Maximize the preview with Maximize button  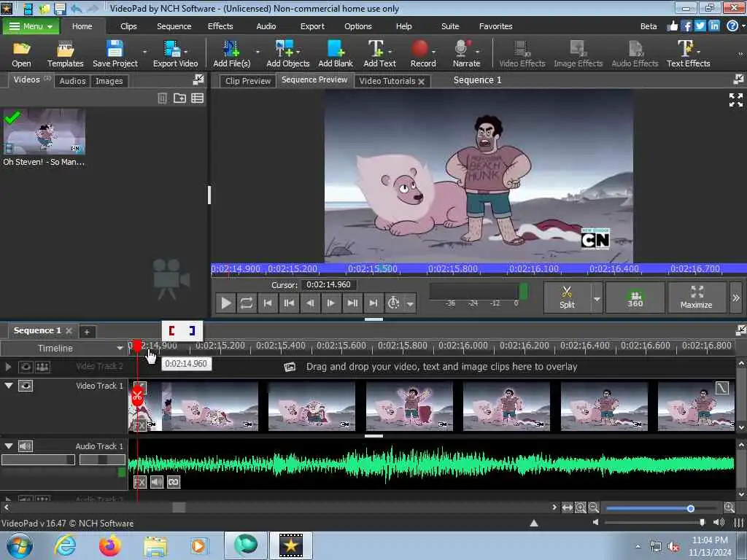(x=697, y=297)
